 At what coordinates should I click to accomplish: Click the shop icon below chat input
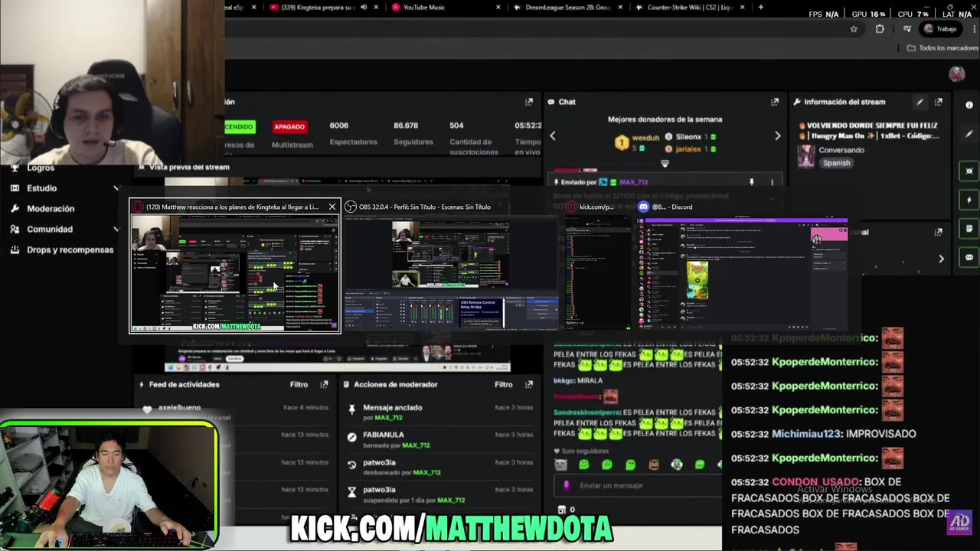pyautogui.click(x=562, y=510)
